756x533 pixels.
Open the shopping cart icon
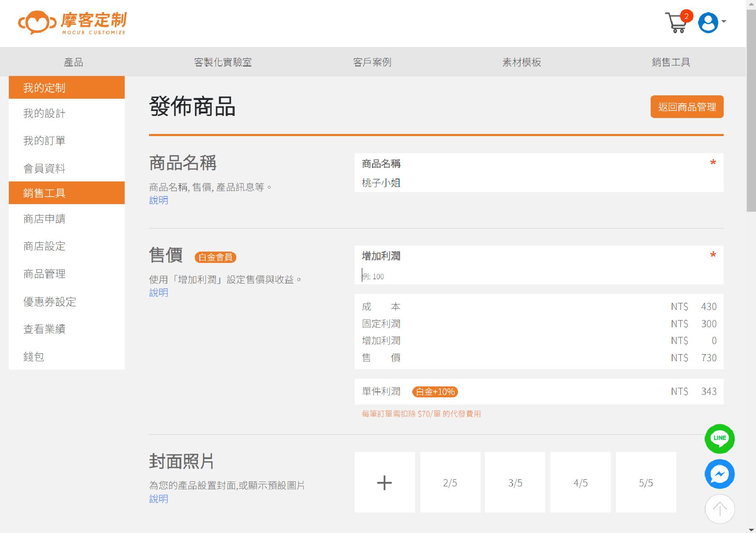676,23
